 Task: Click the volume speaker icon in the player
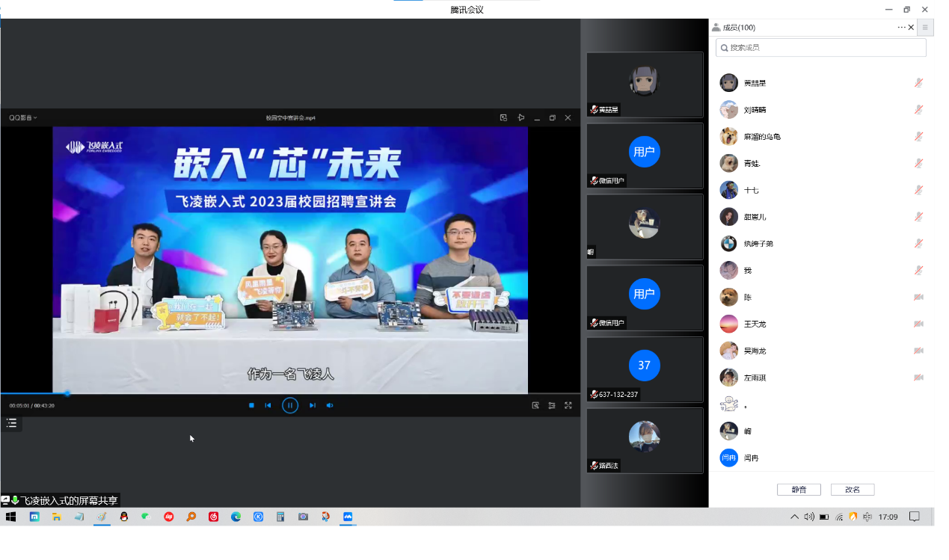point(330,405)
